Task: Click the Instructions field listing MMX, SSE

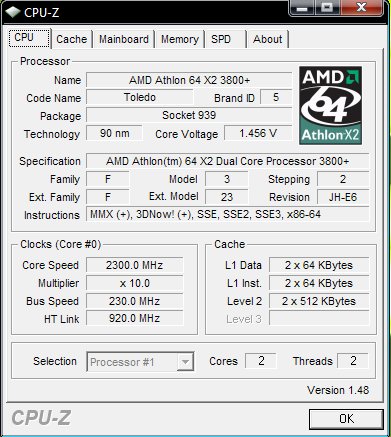Action: point(228,214)
